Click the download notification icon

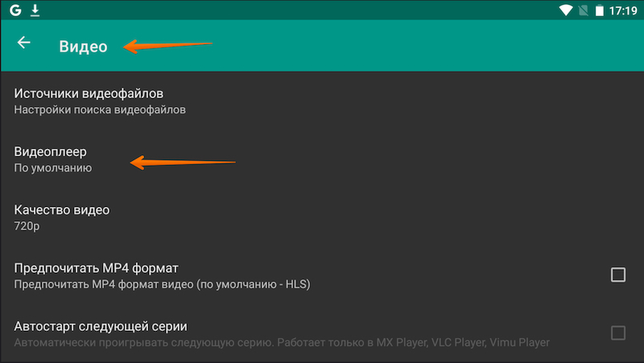coord(35,11)
